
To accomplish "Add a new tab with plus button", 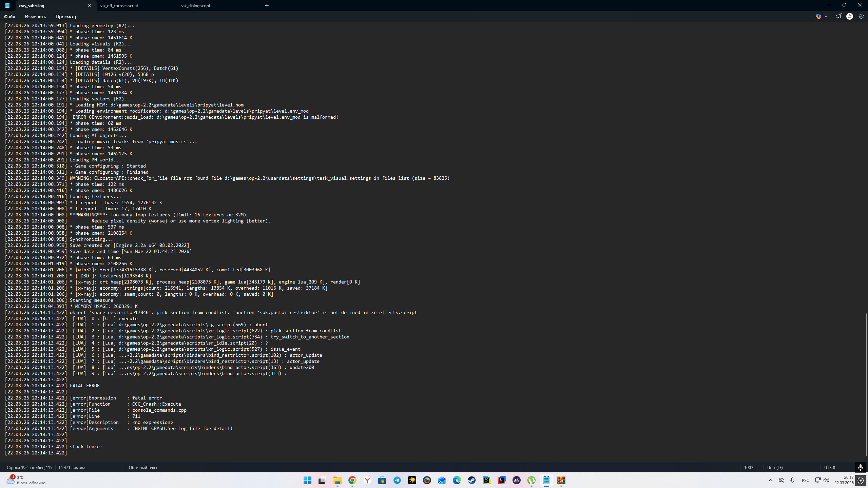I will point(267,5).
